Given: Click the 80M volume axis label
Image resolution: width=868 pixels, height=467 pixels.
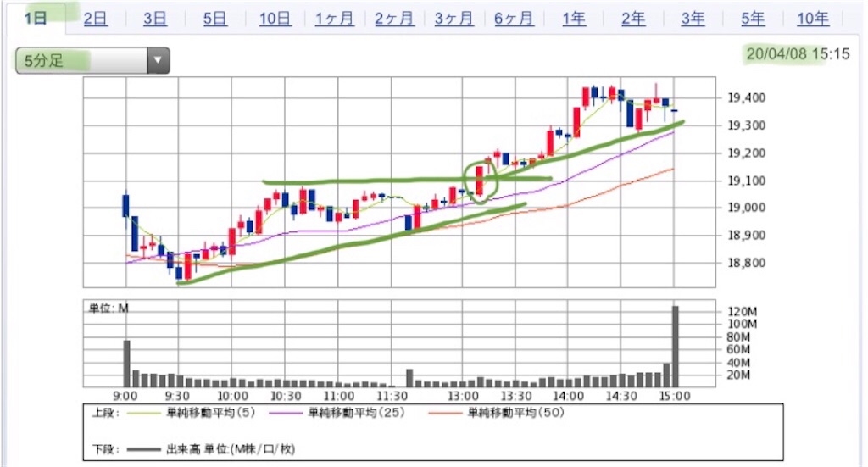Looking at the screenshot, I should click(x=738, y=337).
